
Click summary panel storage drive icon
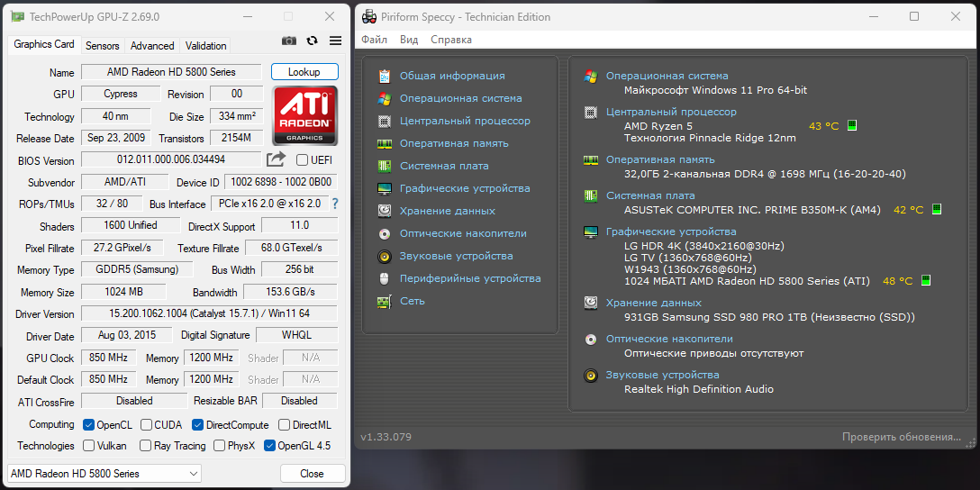pyautogui.click(x=590, y=304)
